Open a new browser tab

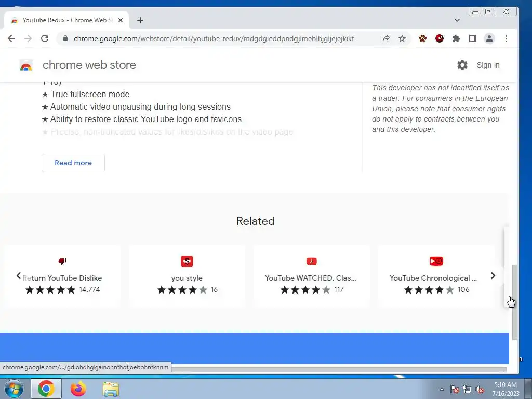140,20
